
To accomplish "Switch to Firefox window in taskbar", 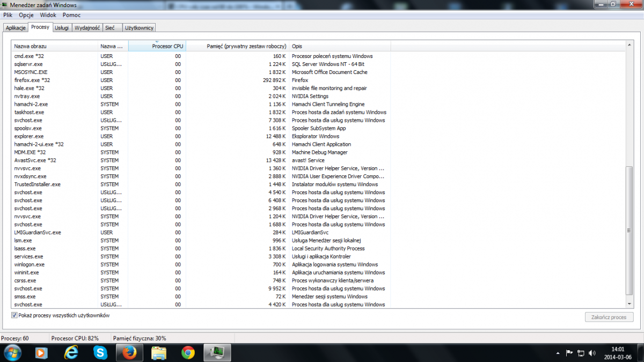I will click(129, 352).
